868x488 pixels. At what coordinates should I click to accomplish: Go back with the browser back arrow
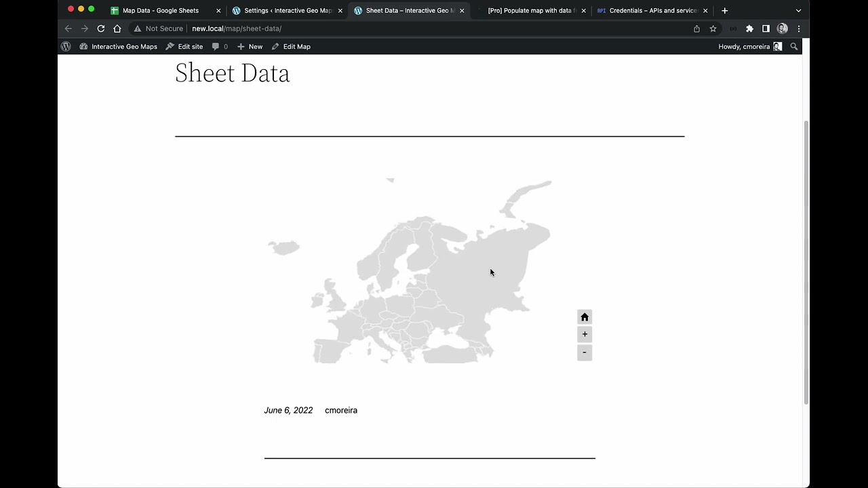(68, 28)
